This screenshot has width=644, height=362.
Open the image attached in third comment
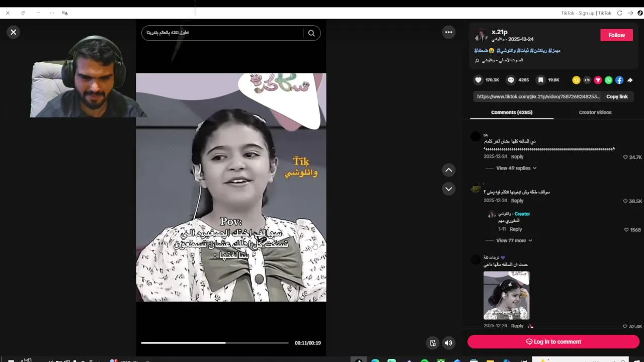pyautogui.click(x=506, y=296)
